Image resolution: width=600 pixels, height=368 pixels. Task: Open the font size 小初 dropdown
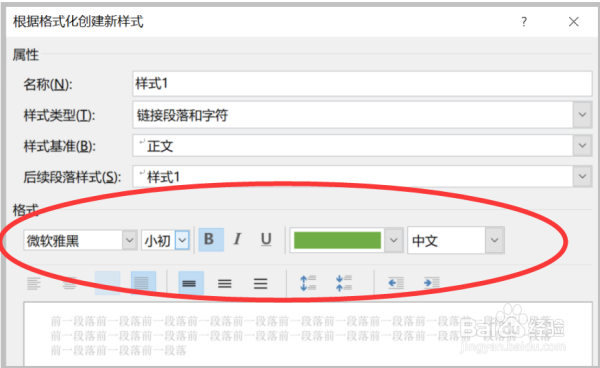click(183, 241)
